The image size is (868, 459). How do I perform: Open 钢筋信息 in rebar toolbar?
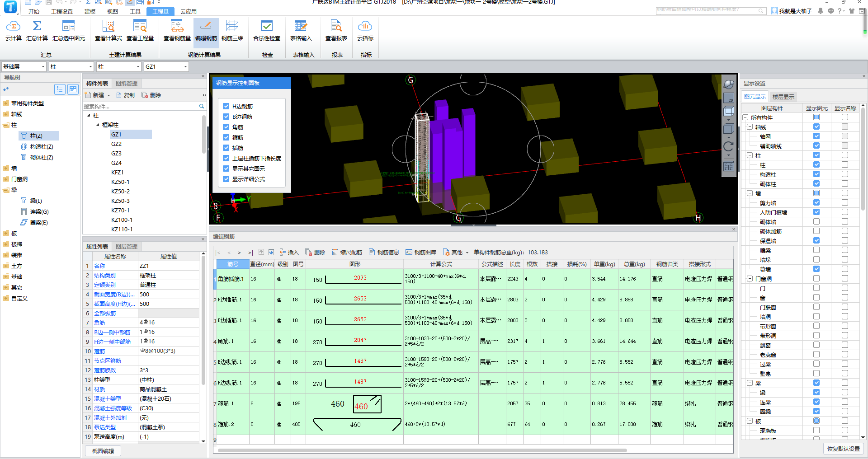(x=384, y=252)
